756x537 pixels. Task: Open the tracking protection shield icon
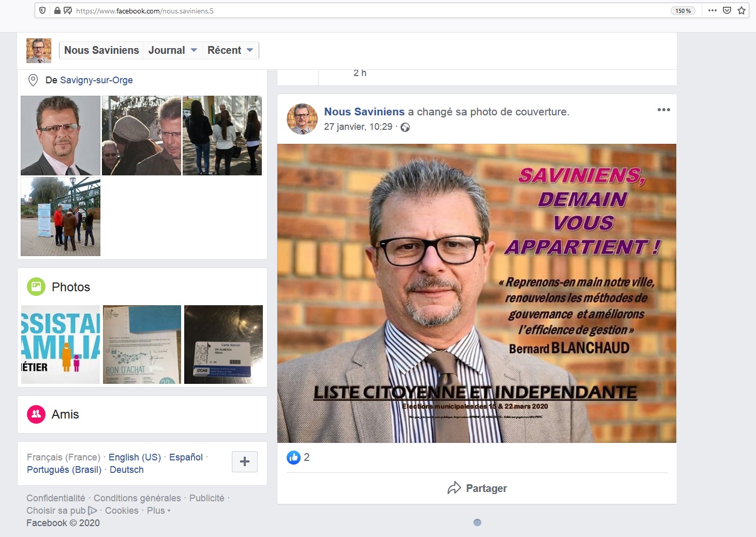[43, 11]
